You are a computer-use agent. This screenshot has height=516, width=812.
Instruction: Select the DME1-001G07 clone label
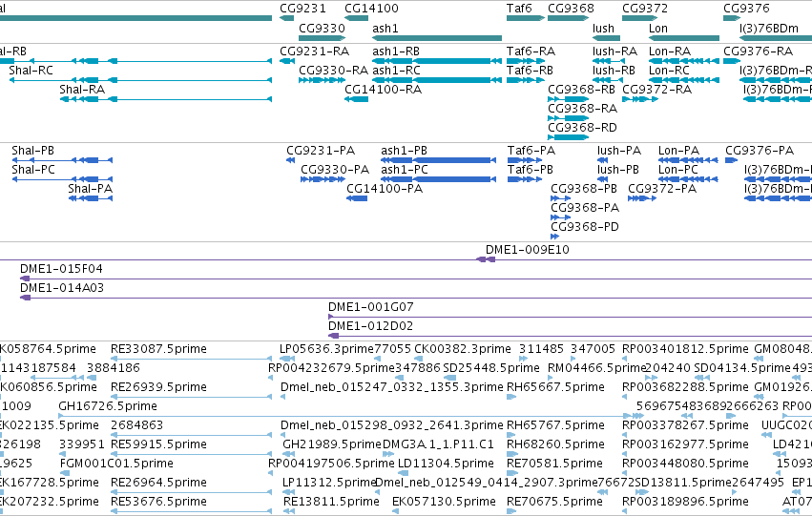click(x=371, y=307)
